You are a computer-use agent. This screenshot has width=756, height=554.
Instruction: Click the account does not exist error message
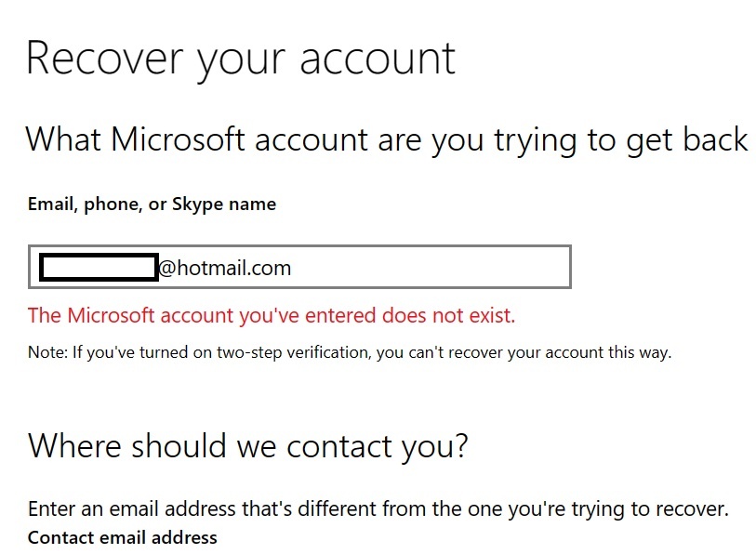pos(271,315)
